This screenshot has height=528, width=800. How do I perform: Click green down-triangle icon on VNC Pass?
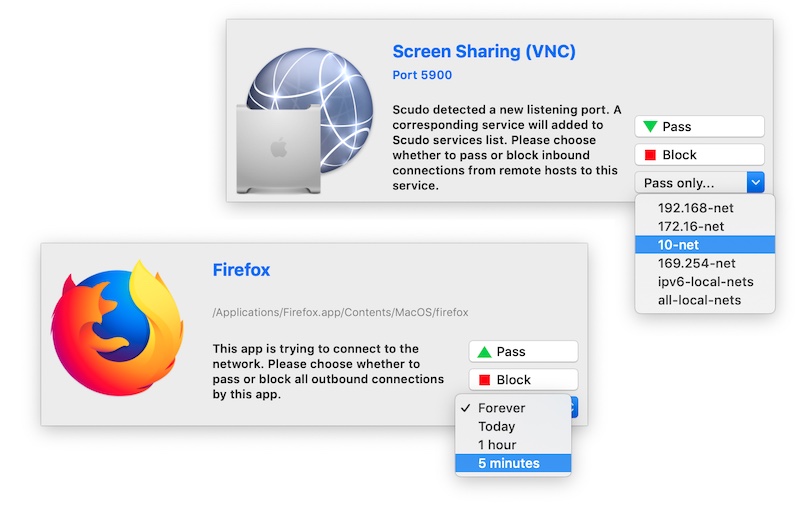coord(650,127)
